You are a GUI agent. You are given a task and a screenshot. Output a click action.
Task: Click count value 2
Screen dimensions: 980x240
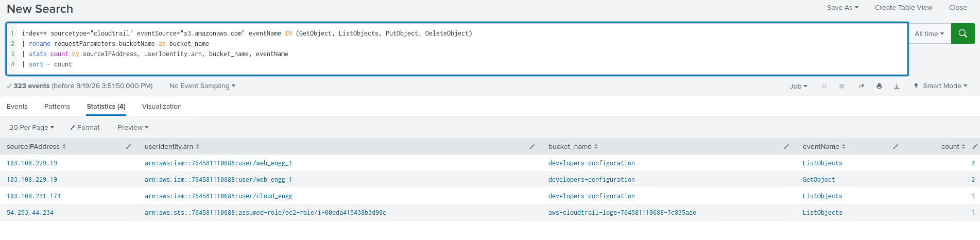(x=973, y=180)
